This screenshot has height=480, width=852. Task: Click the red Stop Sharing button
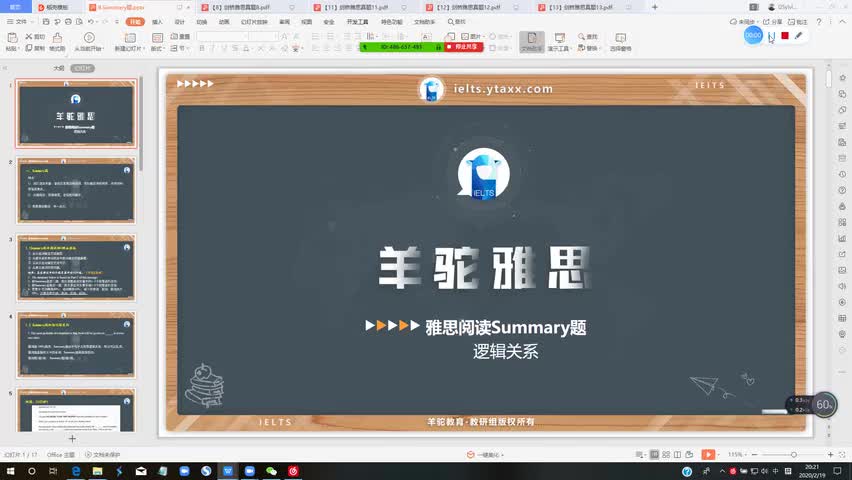[x=463, y=47]
